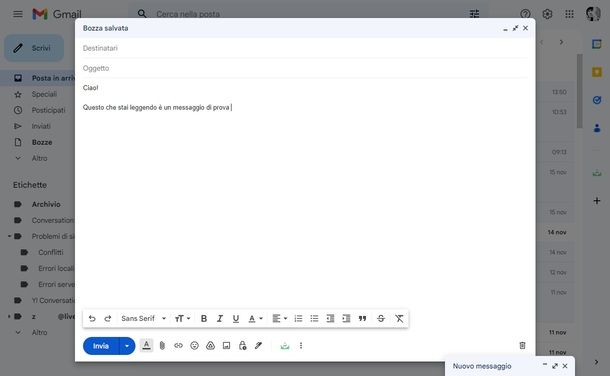Close the Nuovo messaggio window
Image resolution: width=610 pixels, height=376 pixels.
(x=565, y=366)
